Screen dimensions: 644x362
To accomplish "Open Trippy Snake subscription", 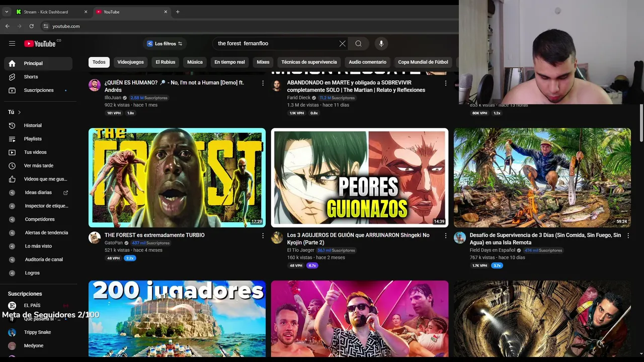I will pos(38,332).
